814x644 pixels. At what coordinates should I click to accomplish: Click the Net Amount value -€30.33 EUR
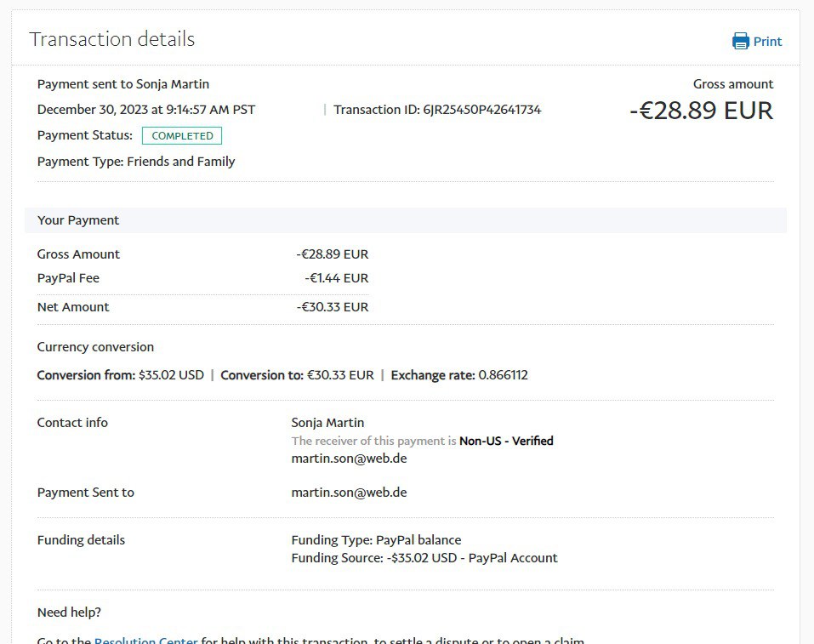pos(333,307)
